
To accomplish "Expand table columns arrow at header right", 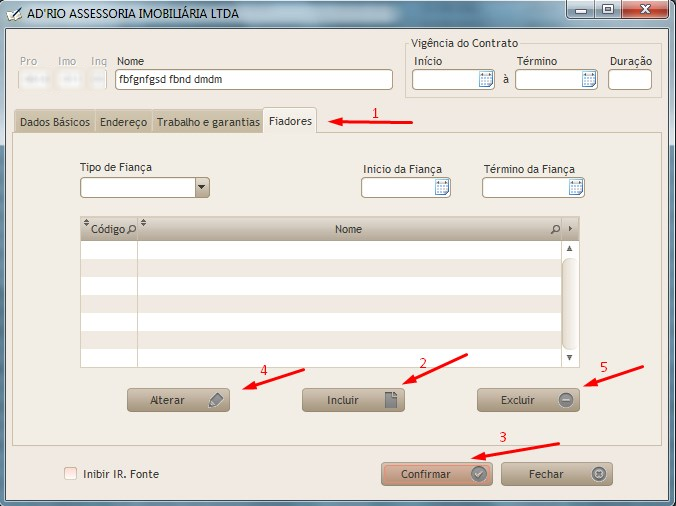I will [x=570, y=229].
